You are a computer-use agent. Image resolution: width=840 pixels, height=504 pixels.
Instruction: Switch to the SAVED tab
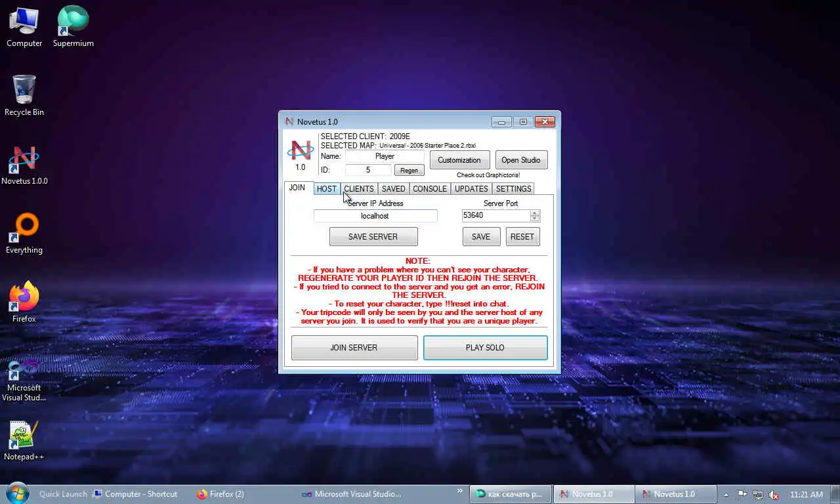pos(394,189)
